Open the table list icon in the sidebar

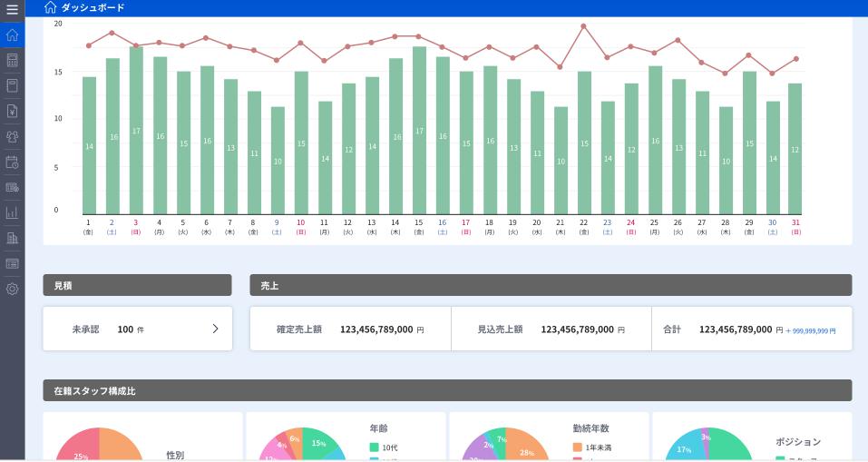pyautogui.click(x=12, y=264)
